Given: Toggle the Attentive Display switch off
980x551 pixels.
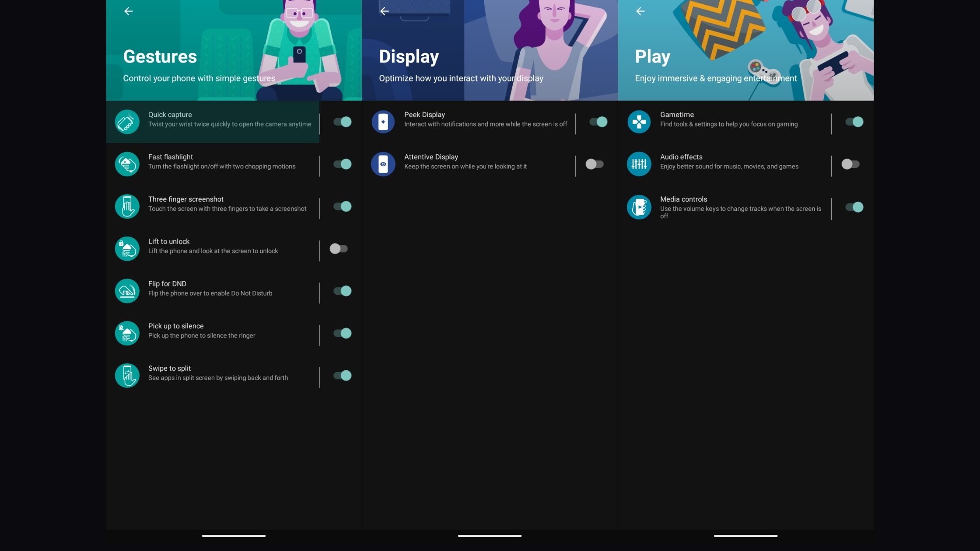Looking at the screenshot, I should [x=596, y=164].
